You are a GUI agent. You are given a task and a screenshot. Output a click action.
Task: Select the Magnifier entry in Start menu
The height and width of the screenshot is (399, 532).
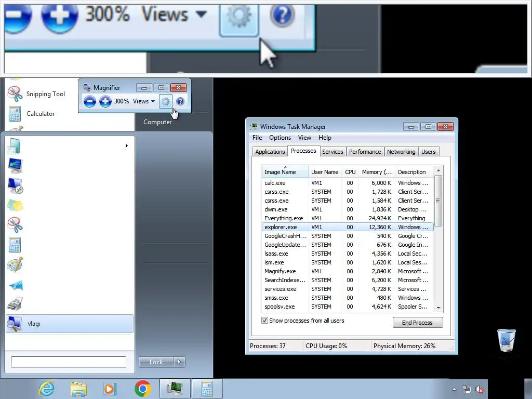(70, 324)
